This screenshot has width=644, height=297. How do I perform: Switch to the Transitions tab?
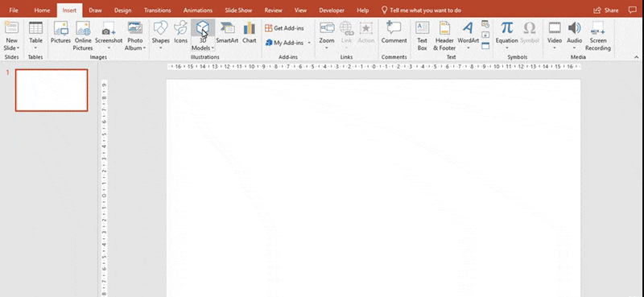pyautogui.click(x=157, y=10)
